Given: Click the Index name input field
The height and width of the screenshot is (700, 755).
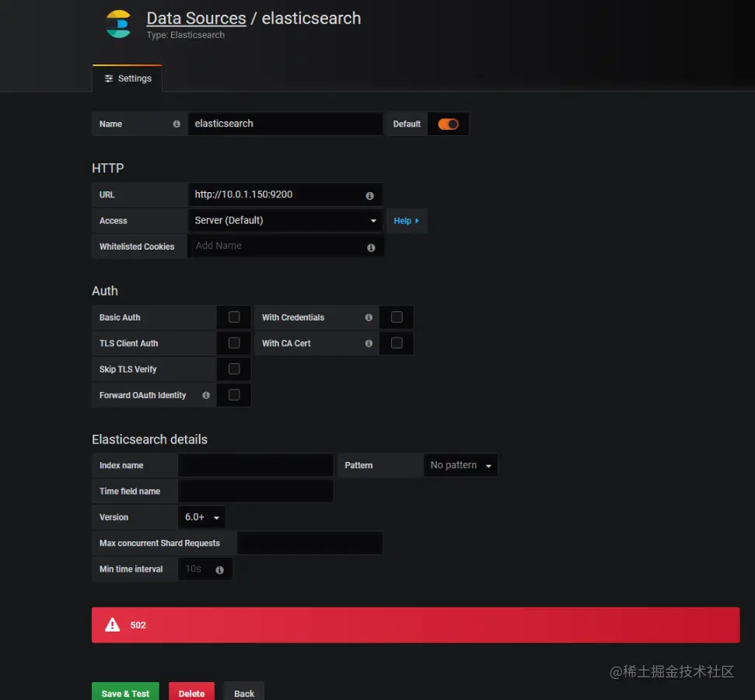Looking at the screenshot, I should pos(256,465).
